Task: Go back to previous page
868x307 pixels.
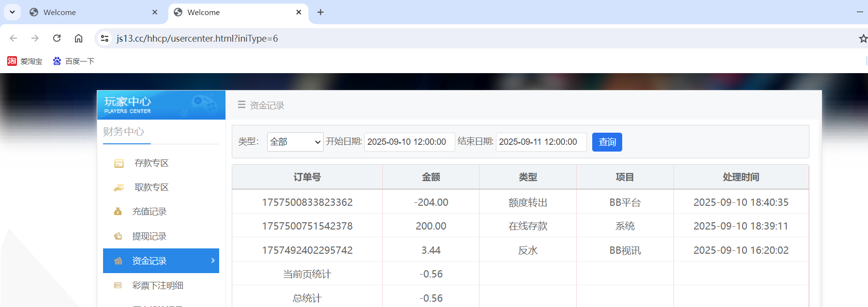Action: 14,38
